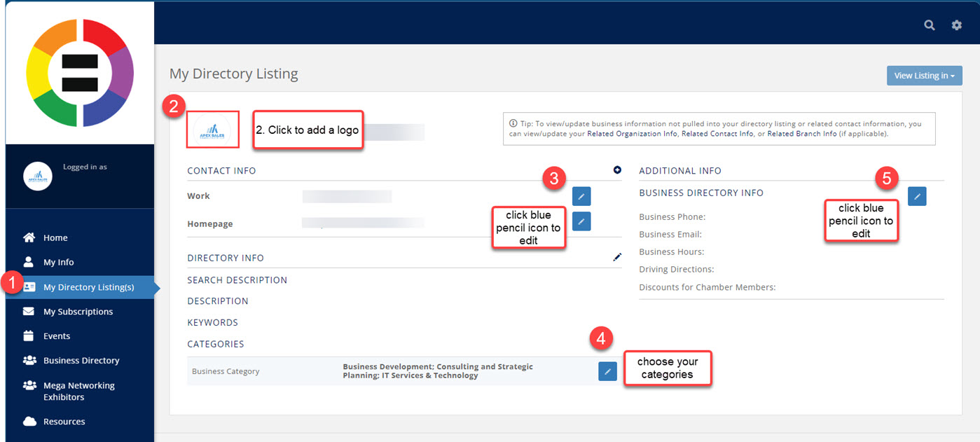This screenshot has width=980, height=442.
Task: Open My Info page
Action: [x=59, y=263]
